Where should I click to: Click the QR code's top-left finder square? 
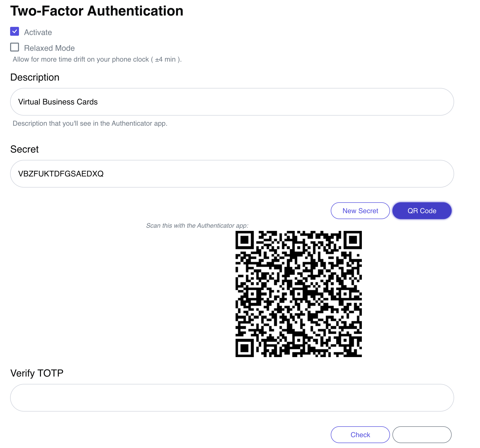coord(244,240)
